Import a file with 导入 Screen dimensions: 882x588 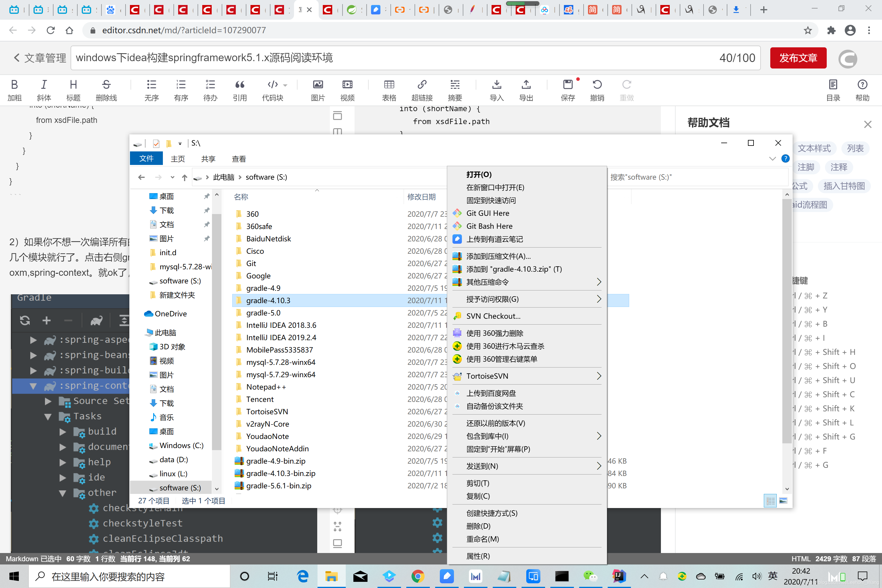497,90
